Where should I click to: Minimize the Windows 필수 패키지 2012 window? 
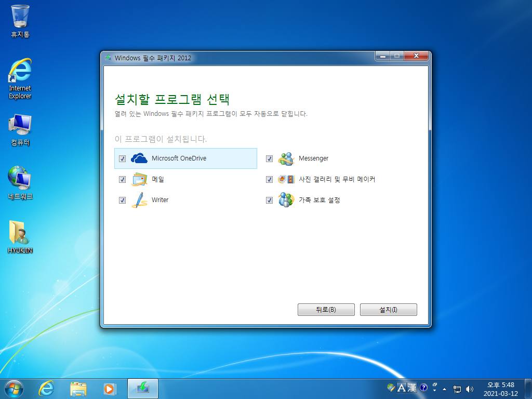[x=383, y=56]
